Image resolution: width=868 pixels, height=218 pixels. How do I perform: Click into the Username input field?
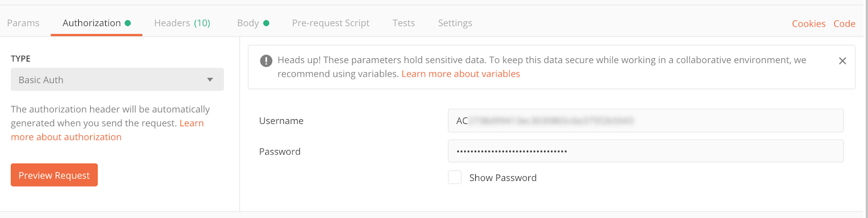click(646, 121)
